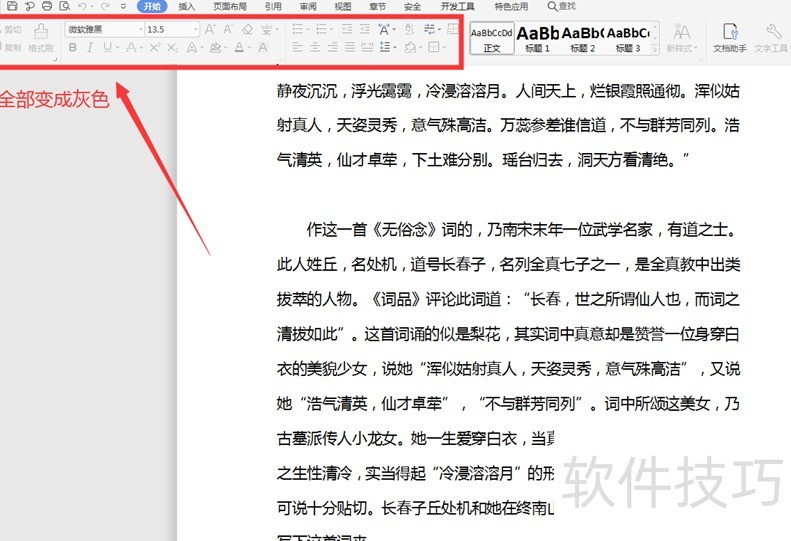Image resolution: width=791 pixels, height=541 pixels.
Task: Toggle align left paragraph alignment
Action: (x=298, y=47)
